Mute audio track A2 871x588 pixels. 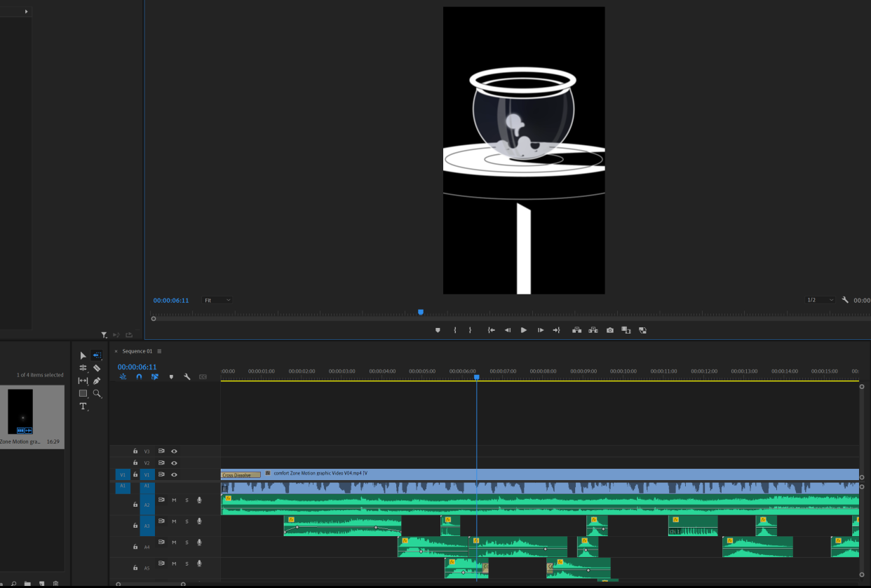click(174, 500)
